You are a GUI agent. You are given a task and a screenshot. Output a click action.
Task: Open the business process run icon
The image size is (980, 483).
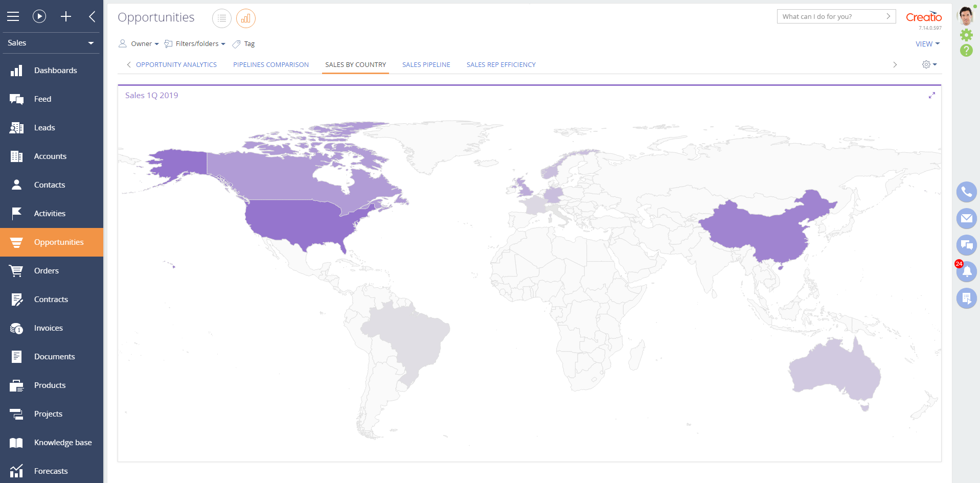point(39,16)
